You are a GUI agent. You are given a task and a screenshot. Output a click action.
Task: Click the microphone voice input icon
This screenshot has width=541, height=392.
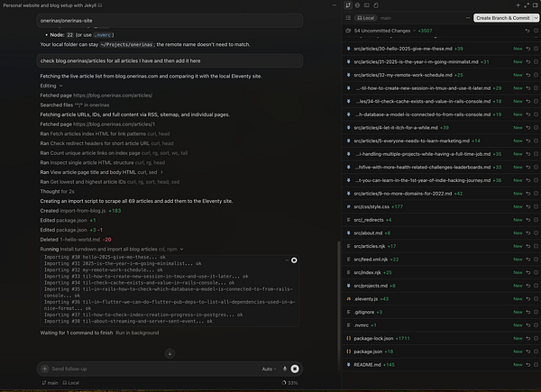pos(285,369)
